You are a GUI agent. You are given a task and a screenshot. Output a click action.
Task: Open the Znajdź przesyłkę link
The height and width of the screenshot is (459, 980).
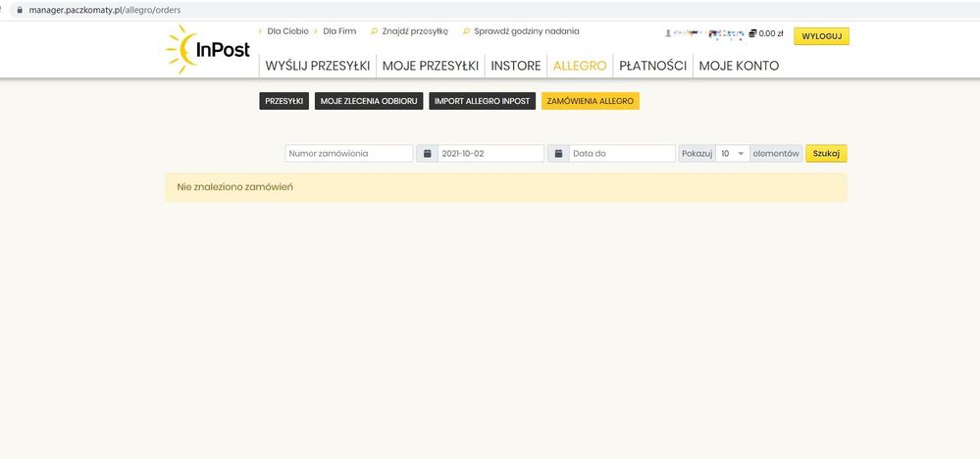click(x=415, y=31)
